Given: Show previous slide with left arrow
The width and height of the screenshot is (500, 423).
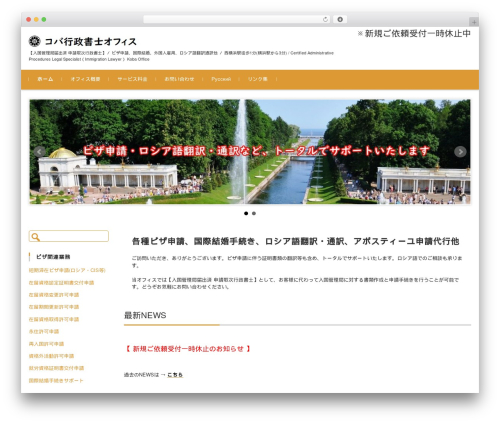Looking at the screenshot, I should [x=39, y=152].
